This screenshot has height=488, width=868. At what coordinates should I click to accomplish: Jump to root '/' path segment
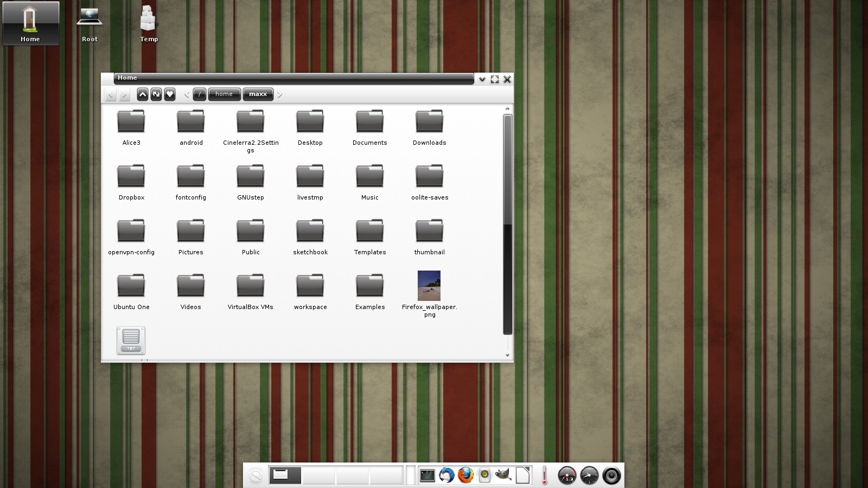click(200, 94)
